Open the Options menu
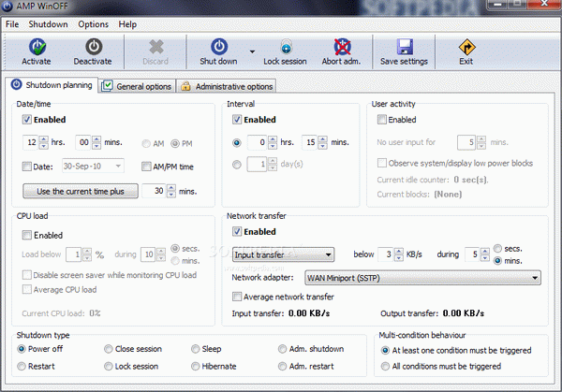 93,24
